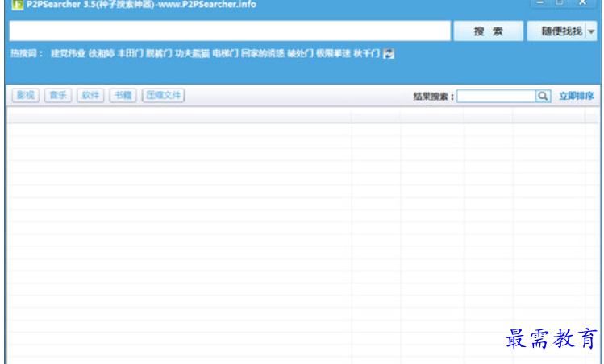Search the hot word 功夫熊猫
The height and width of the screenshot is (364, 604).
tap(192, 53)
